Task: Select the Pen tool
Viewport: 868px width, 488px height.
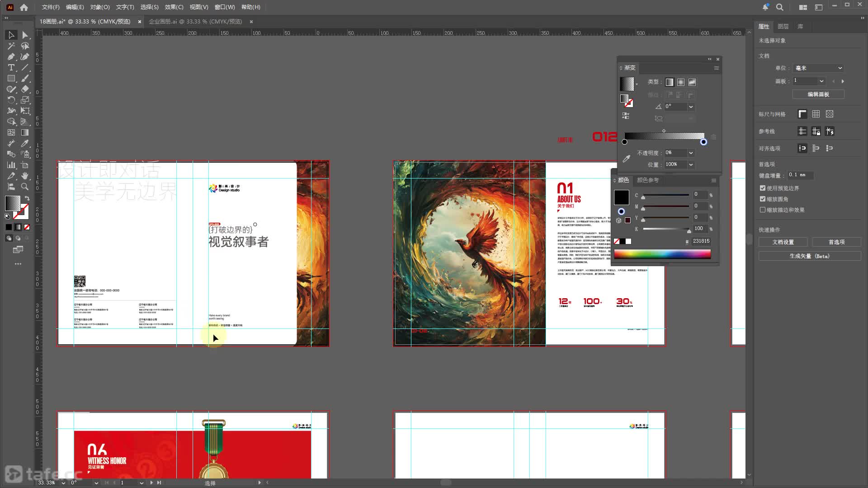Action: 11,57
